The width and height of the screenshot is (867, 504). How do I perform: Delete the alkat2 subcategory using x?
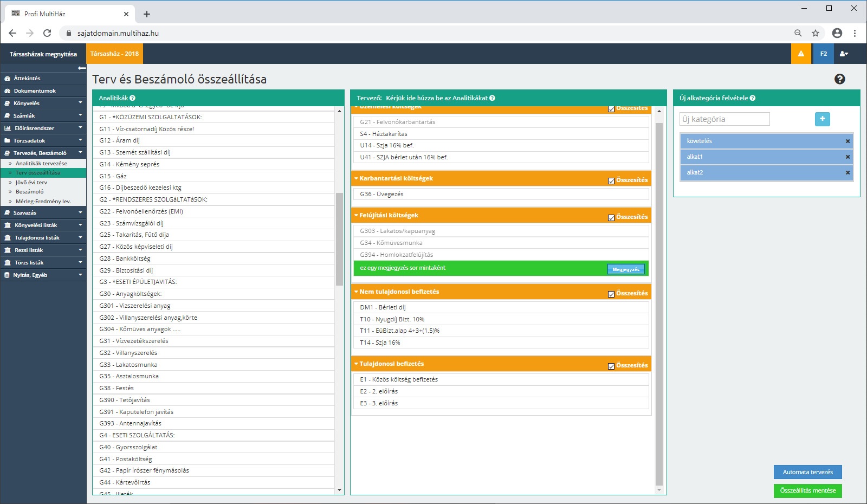(x=847, y=172)
